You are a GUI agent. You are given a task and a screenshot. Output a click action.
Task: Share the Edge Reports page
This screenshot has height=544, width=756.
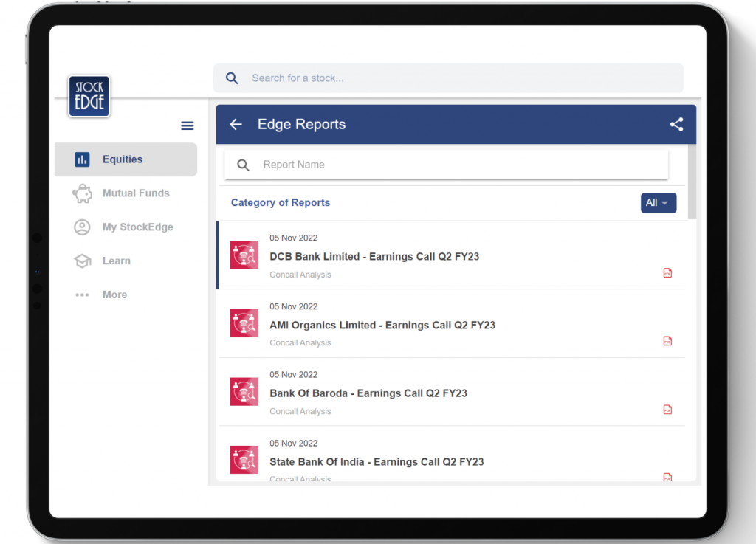click(676, 124)
